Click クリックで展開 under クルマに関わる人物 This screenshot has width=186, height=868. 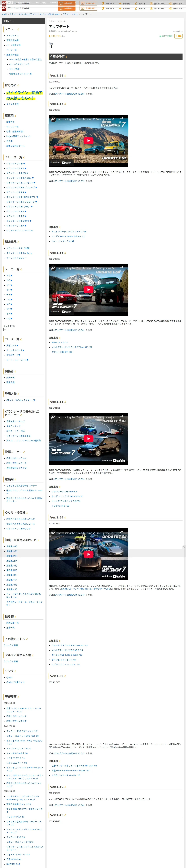pos(10,661)
